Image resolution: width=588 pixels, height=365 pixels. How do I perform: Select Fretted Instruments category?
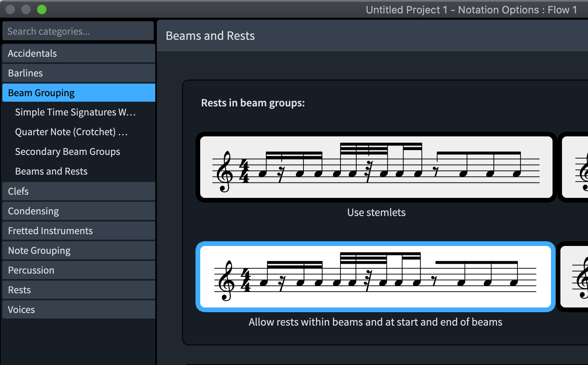78,231
